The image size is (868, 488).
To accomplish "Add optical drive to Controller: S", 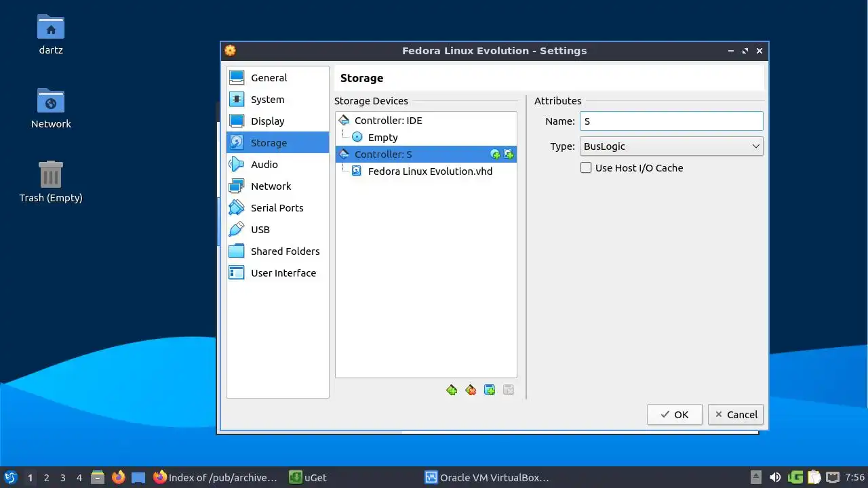I will (x=495, y=155).
